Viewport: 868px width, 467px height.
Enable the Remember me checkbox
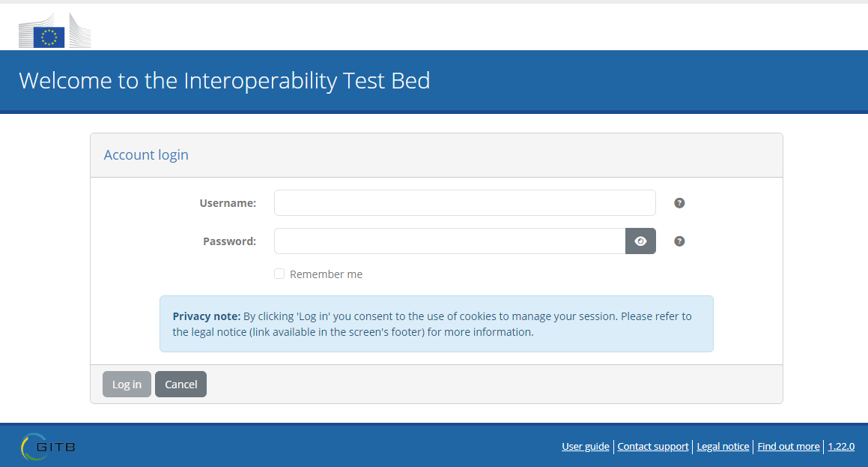[279, 274]
